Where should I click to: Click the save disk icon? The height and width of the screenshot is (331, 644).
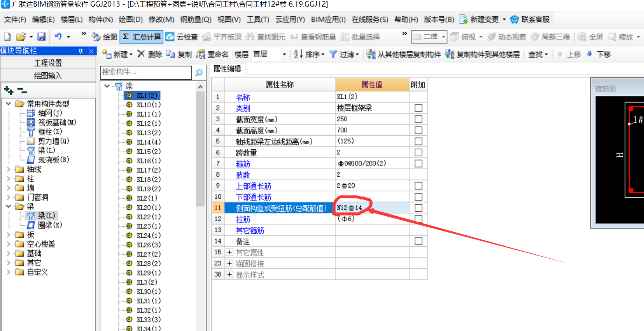[42, 37]
